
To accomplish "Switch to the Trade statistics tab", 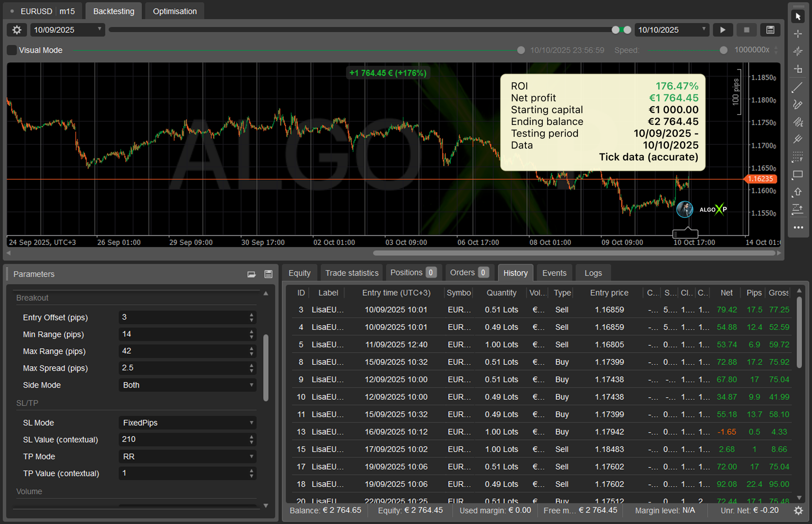I will click(351, 273).
